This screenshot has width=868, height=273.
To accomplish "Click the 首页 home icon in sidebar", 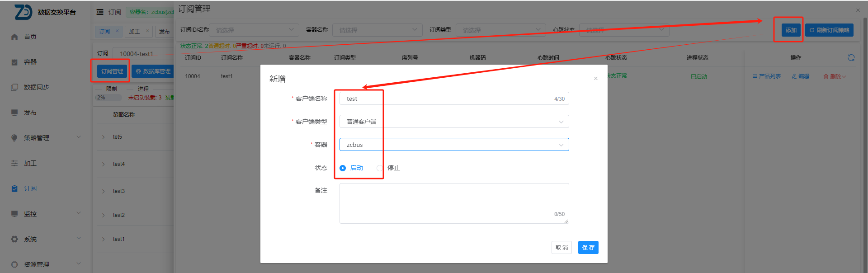I will pos(14,37).
